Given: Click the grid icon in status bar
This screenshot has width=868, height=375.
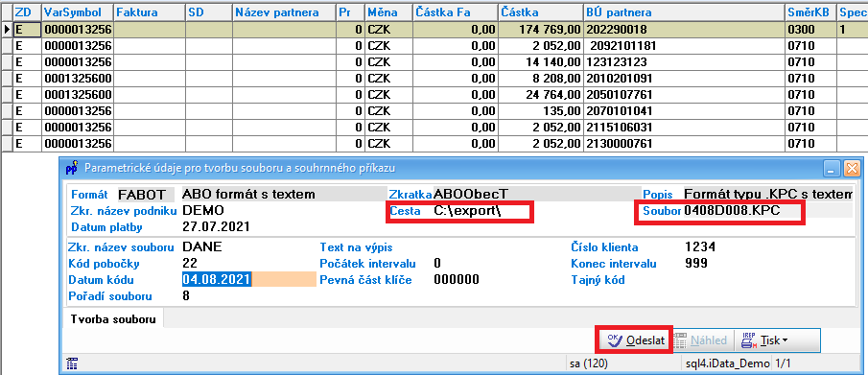Looking at the screenshot, I should 72,363.
